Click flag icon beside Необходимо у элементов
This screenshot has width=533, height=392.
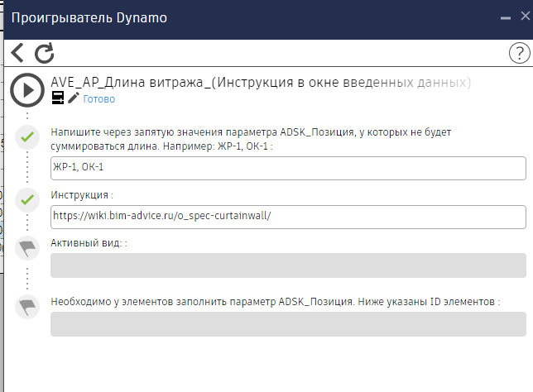[x=27, y=307]
